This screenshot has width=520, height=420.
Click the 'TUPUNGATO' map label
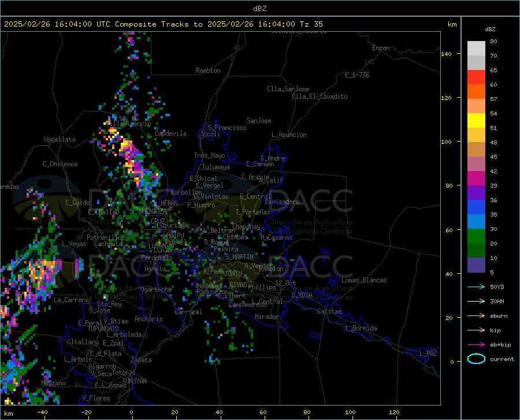point(103,329)
